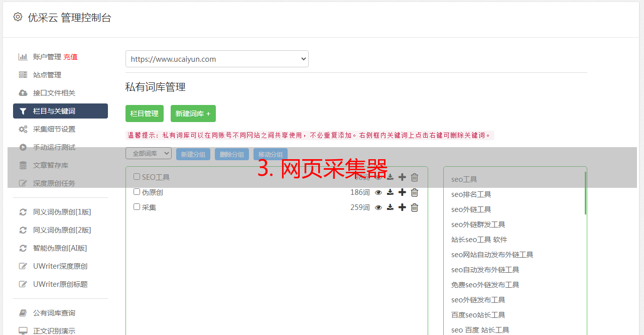Viewport: 644px width, 335px height.
Task: Click the refresh icon for 同义词伪原创[1版]
Action: pos(23,212)
